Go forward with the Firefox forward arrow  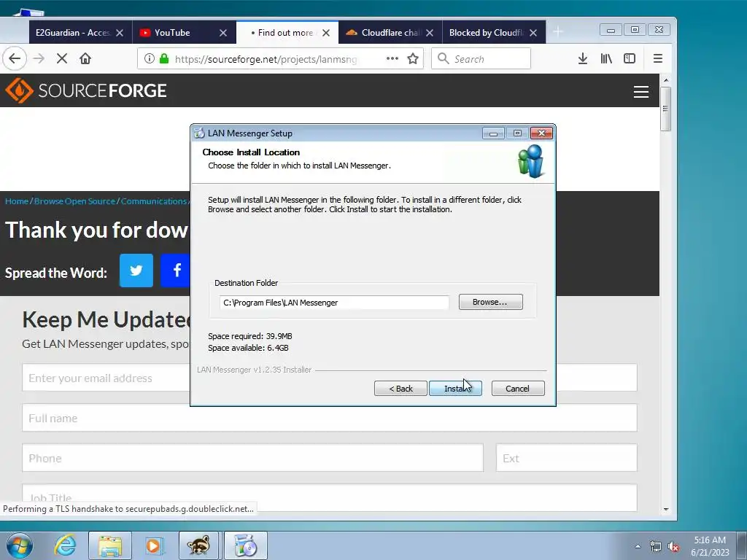[x=39, y=58]
